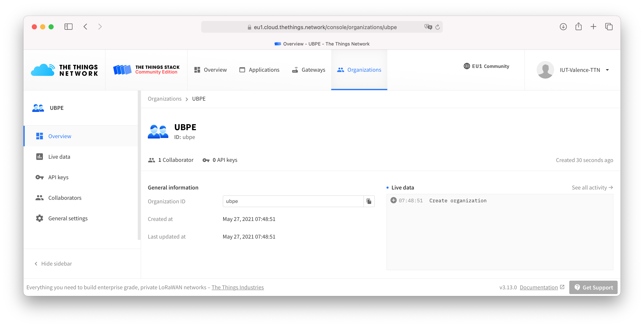Open the 1 Collaborator link

pos(170,160)
